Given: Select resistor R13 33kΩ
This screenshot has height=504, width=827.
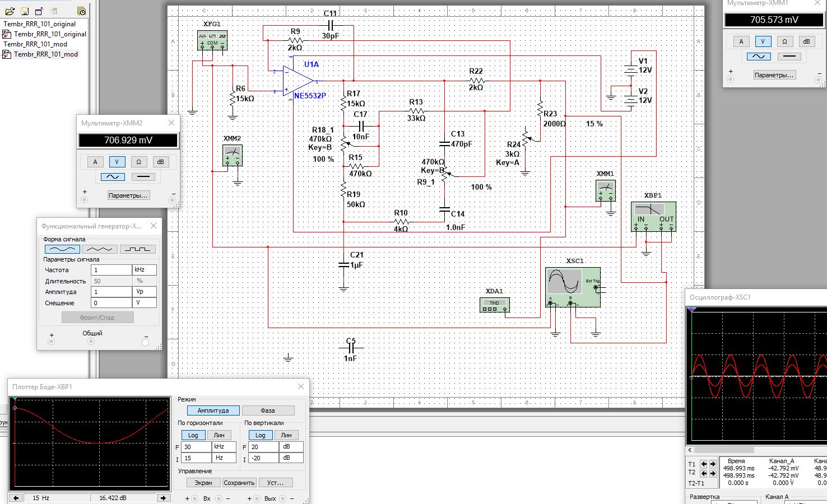Looking at the screenshot, I should (x=416, y=111).
